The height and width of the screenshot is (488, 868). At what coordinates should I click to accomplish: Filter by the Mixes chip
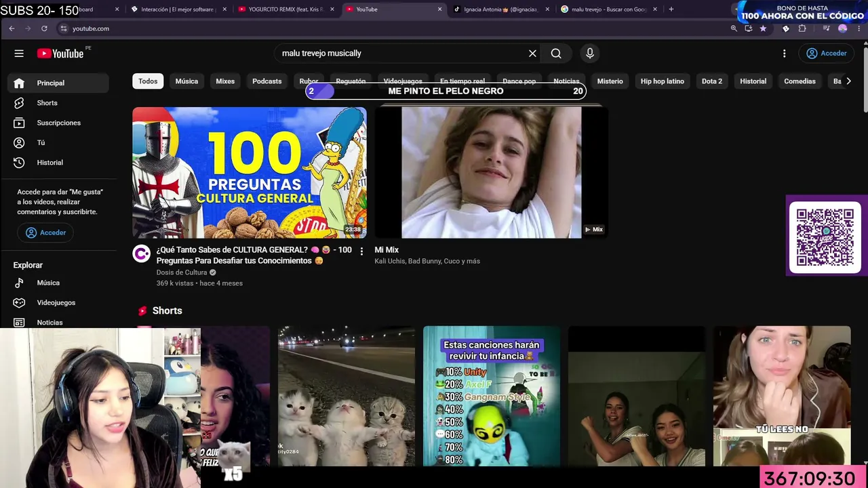click(225, 81)
